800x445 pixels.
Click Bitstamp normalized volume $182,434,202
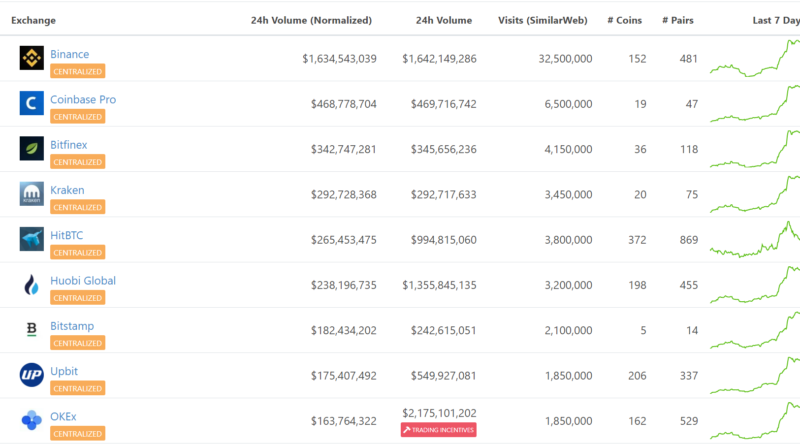click(344, 331)
